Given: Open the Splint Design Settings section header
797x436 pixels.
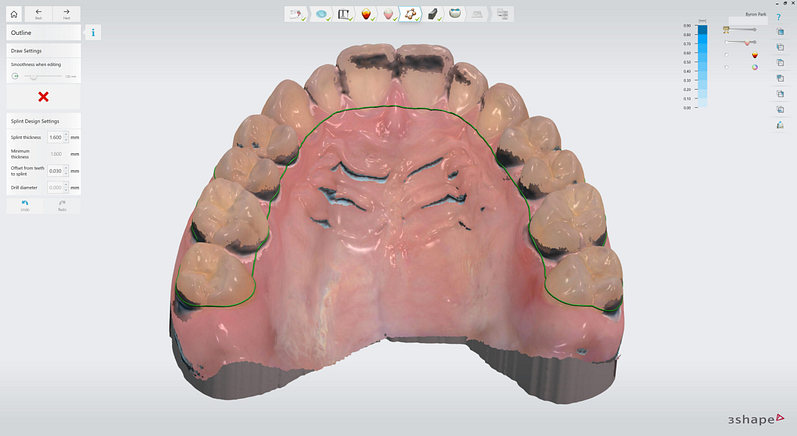Looking at the screenshot, I should point(42,121).
